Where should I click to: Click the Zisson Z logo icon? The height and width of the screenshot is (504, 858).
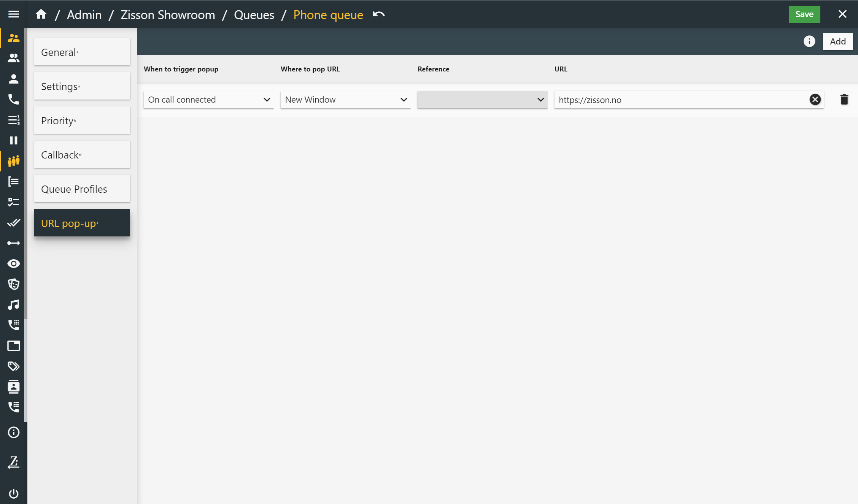point(14,462)
